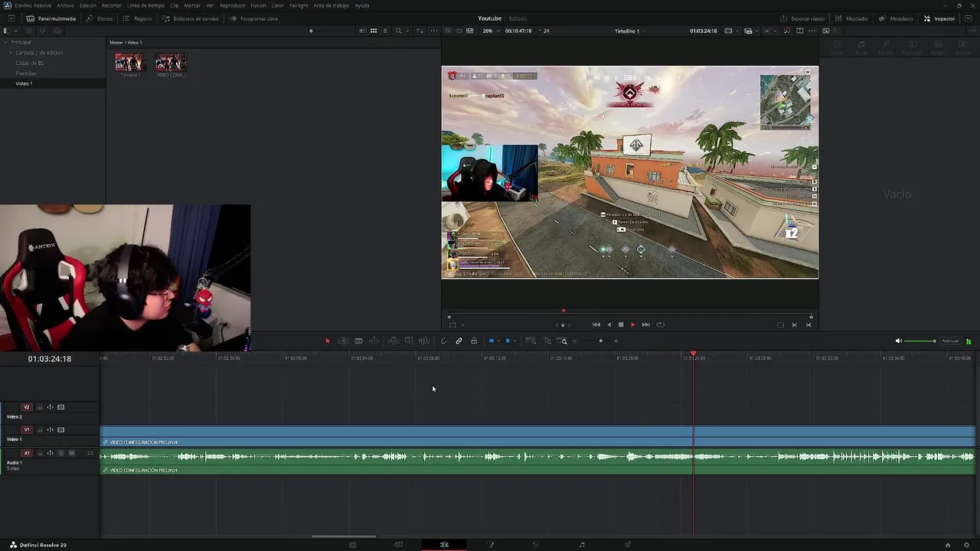Open the Archivo menu
Image resolution: width=980 pixels, height=551 pixels.
pos(65,5)
